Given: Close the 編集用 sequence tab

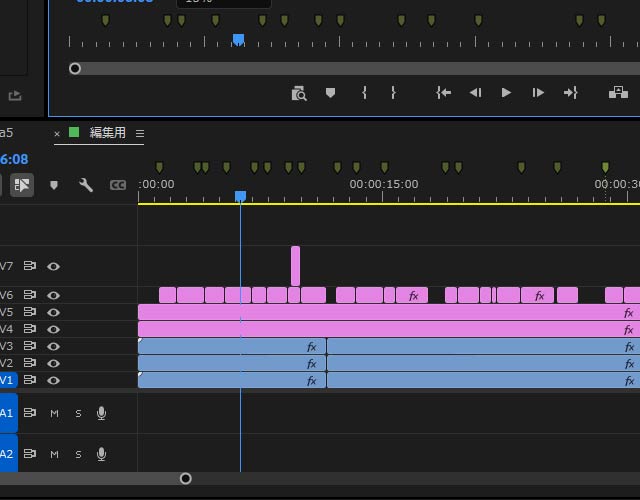Looking at the screenshot, I should 57,133.
